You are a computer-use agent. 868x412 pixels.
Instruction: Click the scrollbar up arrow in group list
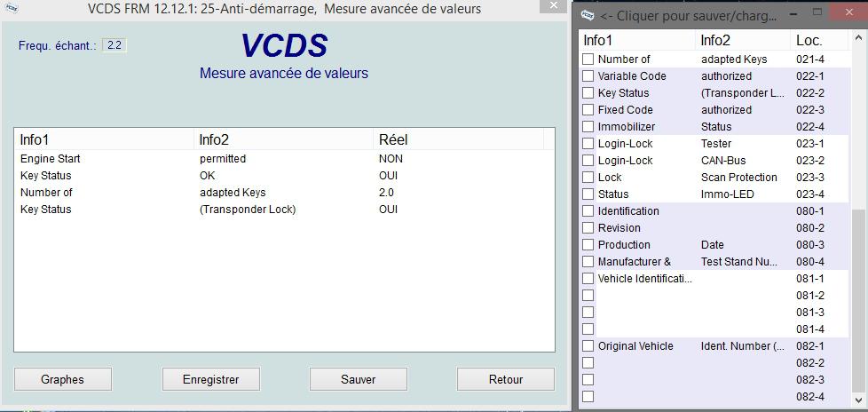858,36
